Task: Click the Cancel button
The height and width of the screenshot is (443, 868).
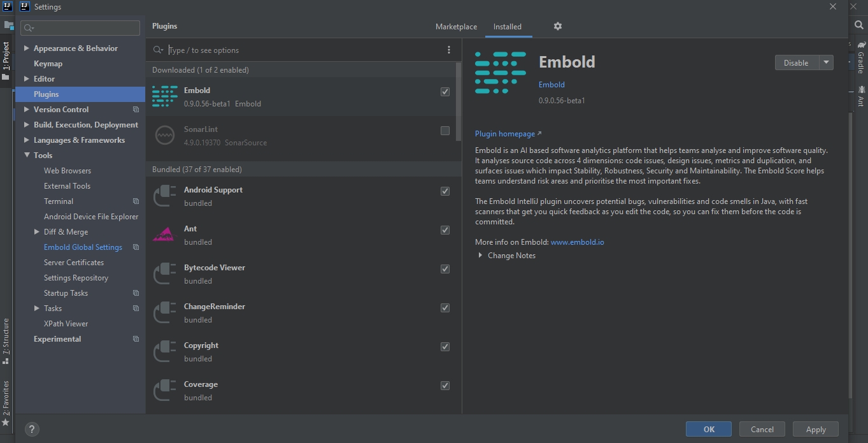Action: click(762, 429)
